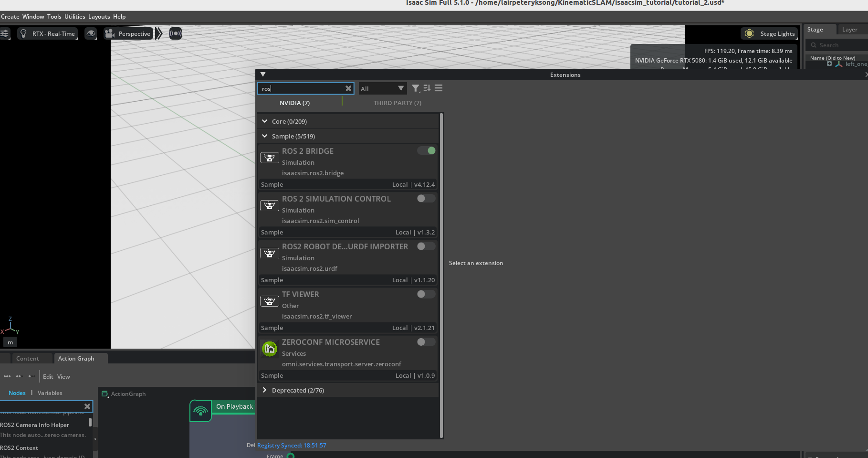Clear the extensions search text with X
This screenshot has width=868, height=458.
pos(348,88)
